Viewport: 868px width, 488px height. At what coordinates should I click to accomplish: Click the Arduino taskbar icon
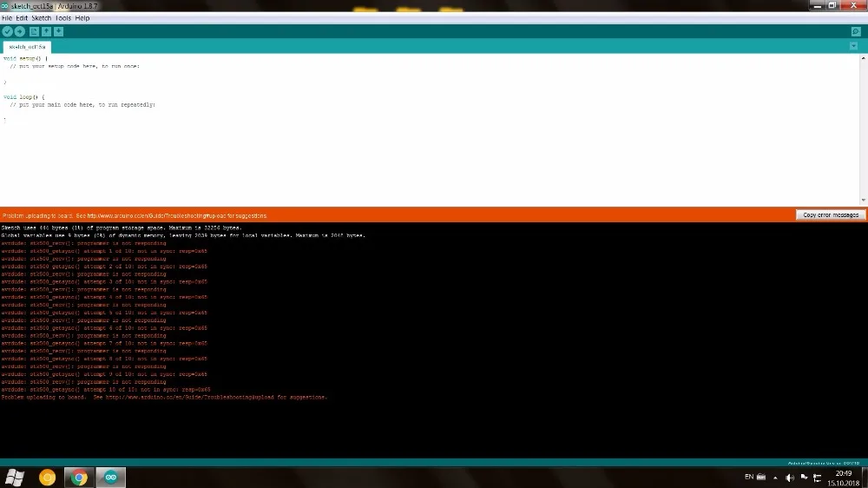111,478
